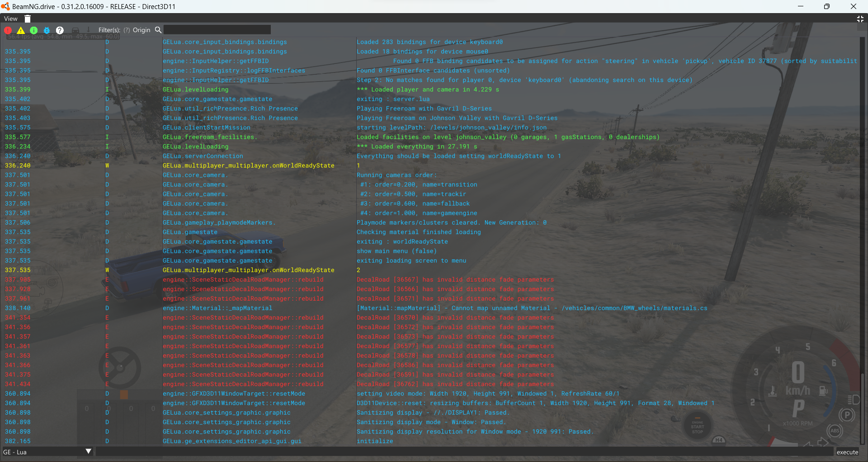Select the 'Running cameras order:' message
Screen dimensions: 868x462
(x=396, y=175)
